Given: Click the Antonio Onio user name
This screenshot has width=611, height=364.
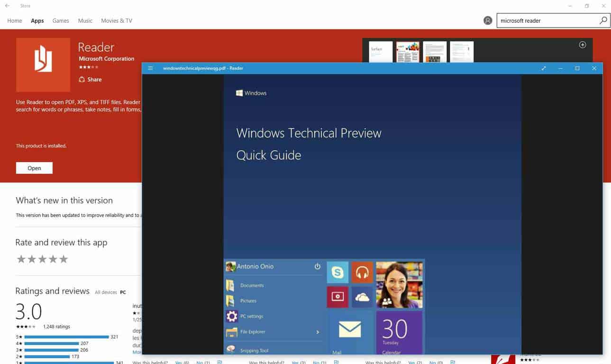Looking at the screenshot, I should click(x=255, y=266).
